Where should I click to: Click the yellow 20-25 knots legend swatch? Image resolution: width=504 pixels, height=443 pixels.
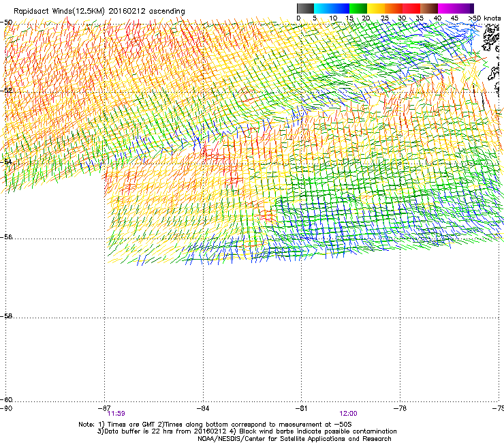(376, 8)
